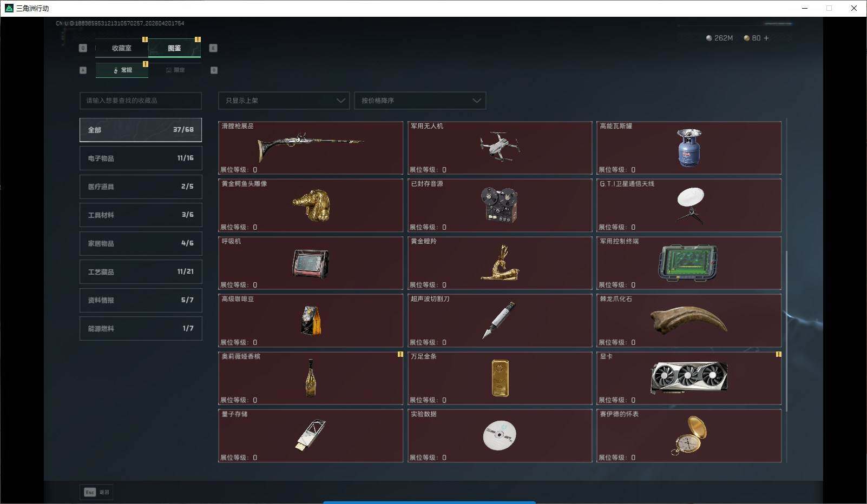Open the 棘龙爪化石 claw fossil image
The width and height of the screenshot is (867, 504).
click(688, 320)
